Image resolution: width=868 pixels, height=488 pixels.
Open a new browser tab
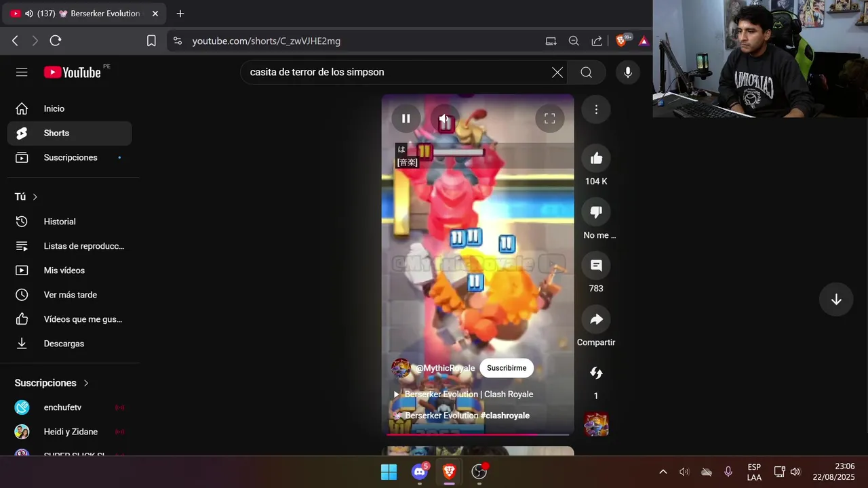[180, 14]
